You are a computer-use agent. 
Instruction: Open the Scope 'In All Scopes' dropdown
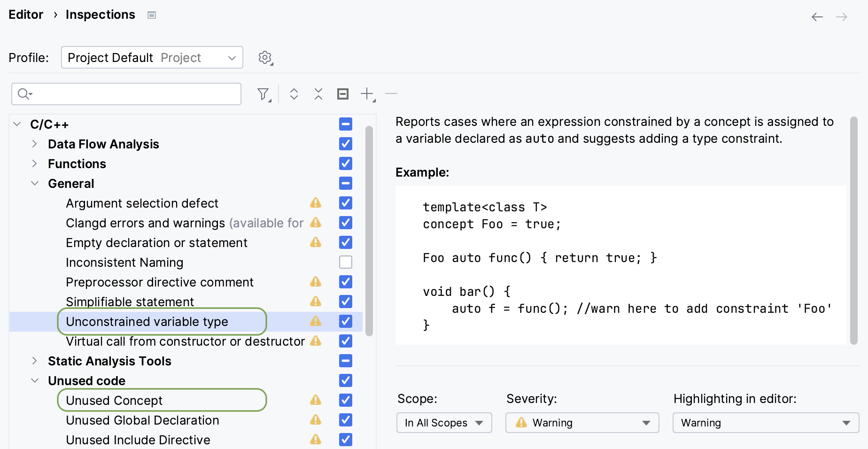pos(444,423)
